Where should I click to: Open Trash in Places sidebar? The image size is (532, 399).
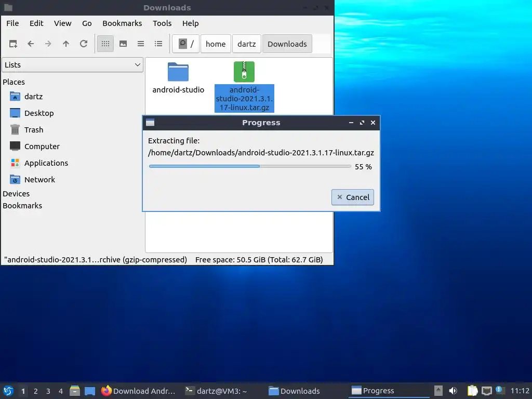(x=34, y=130)
